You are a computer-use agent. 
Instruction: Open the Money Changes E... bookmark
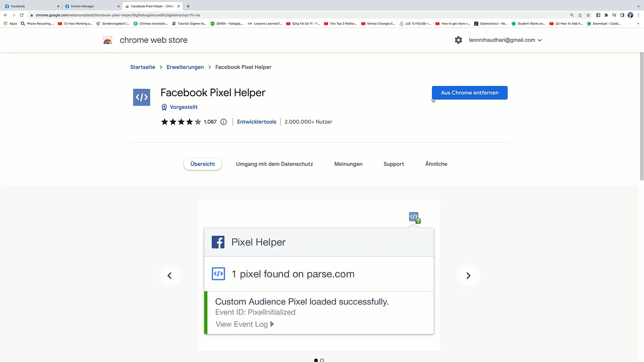[378, 24]
